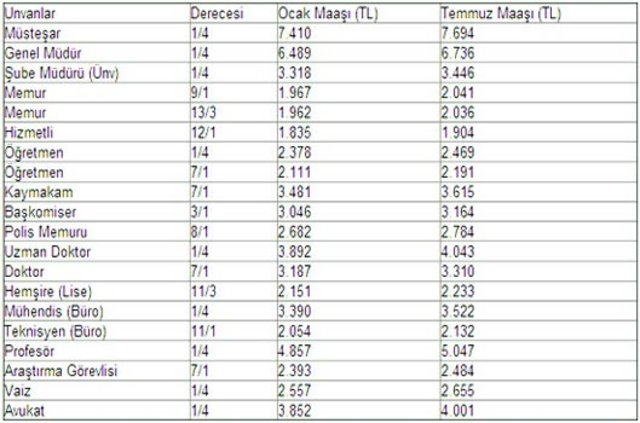Select the Şube Müdürü (Ünv) cell

point(97,73)
